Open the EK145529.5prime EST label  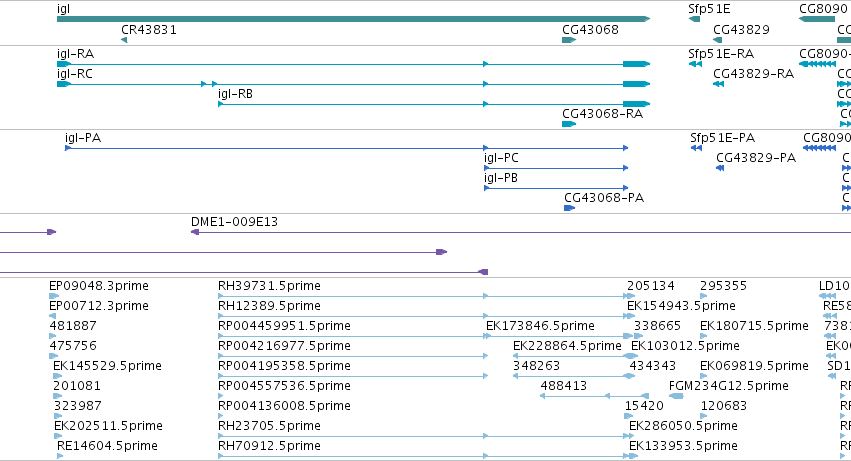107,366
